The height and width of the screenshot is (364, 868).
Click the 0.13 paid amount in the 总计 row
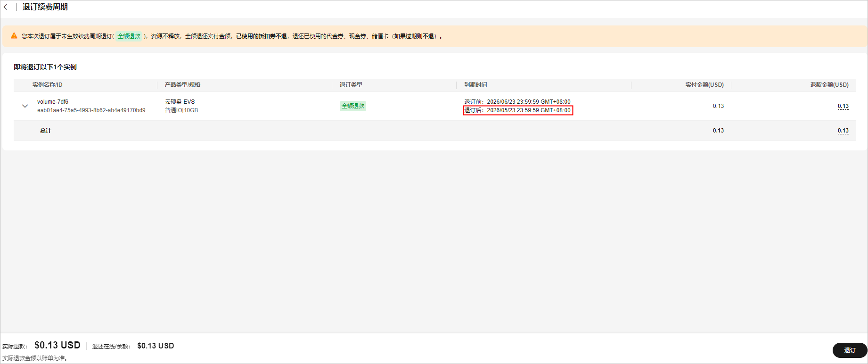pyautogui.click(x=718, y=131)
